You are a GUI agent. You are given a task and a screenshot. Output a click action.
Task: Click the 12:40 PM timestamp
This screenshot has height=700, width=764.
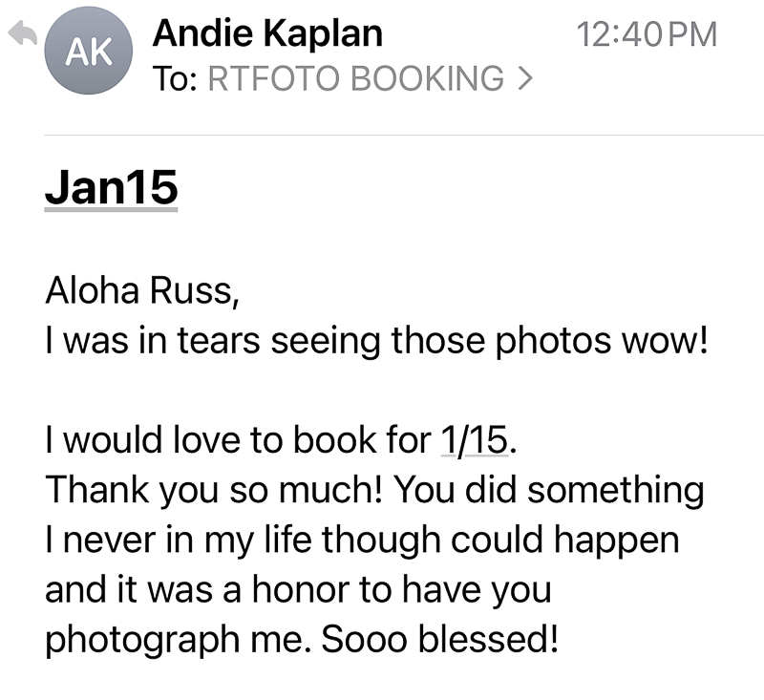[647, 34]
